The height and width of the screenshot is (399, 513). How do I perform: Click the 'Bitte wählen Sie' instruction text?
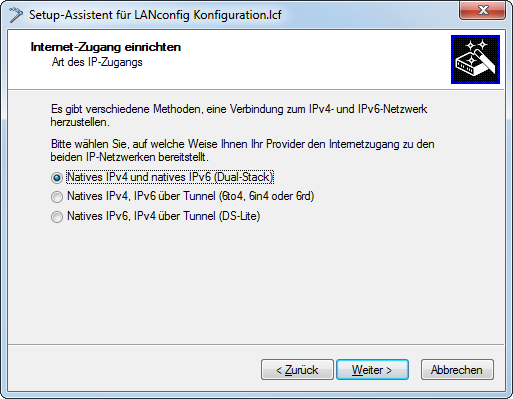[x=242, y=150]
